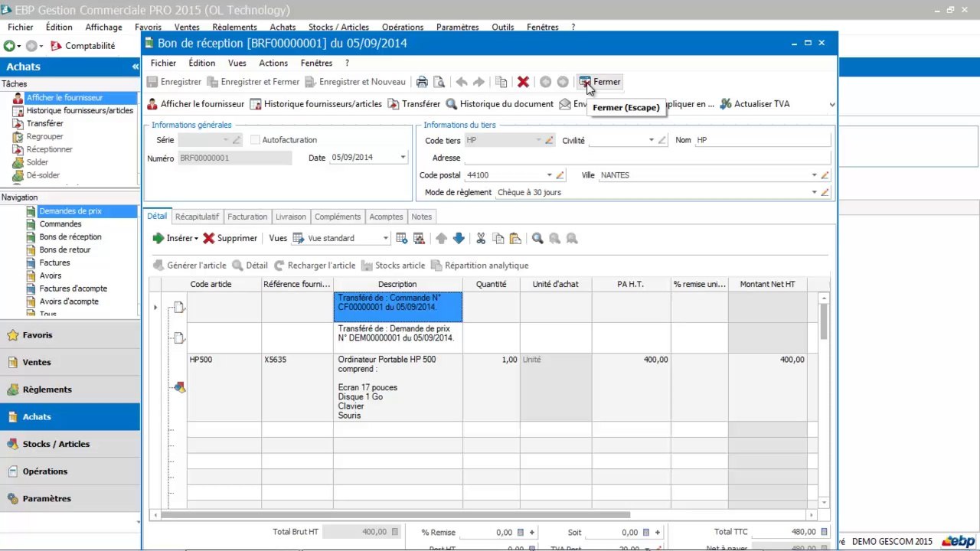This screenshot has width=980, height=551.
Task: Switch to the Récapitulatif tab
Action: pos(197,217)
